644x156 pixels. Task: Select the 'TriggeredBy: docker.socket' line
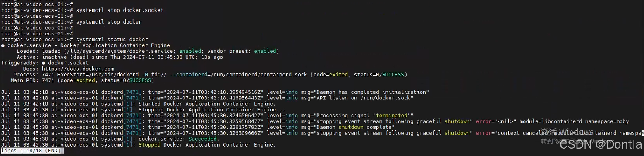click(x=45, y=63)
